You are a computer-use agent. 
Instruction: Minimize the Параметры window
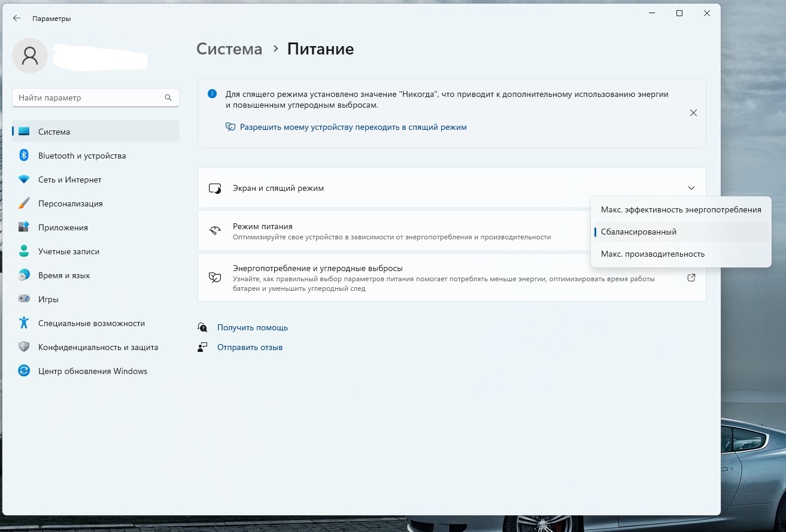652,13
